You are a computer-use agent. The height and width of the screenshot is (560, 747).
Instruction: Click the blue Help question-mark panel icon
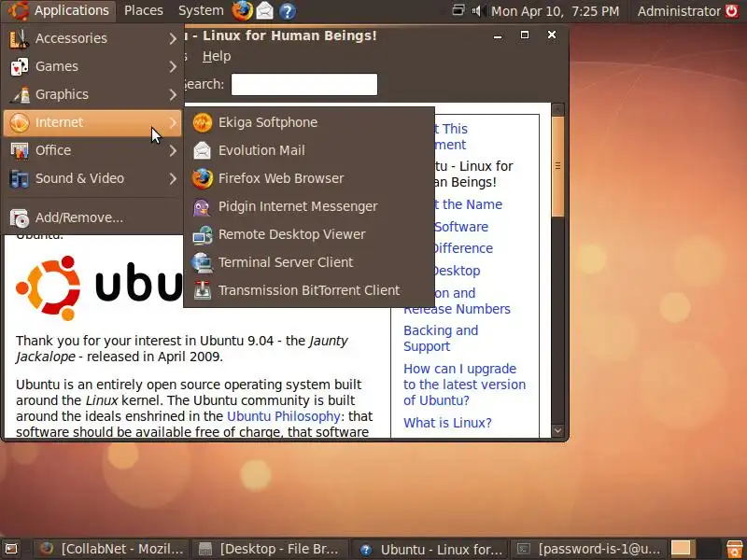click(287, 11)
